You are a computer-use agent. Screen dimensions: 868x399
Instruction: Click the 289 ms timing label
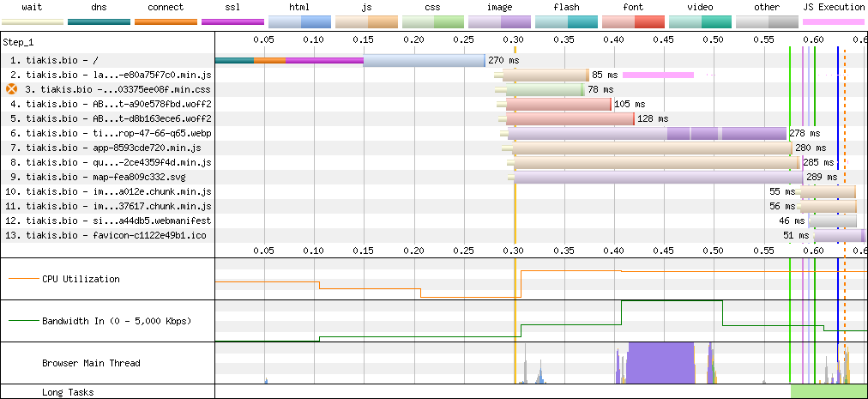822,177
